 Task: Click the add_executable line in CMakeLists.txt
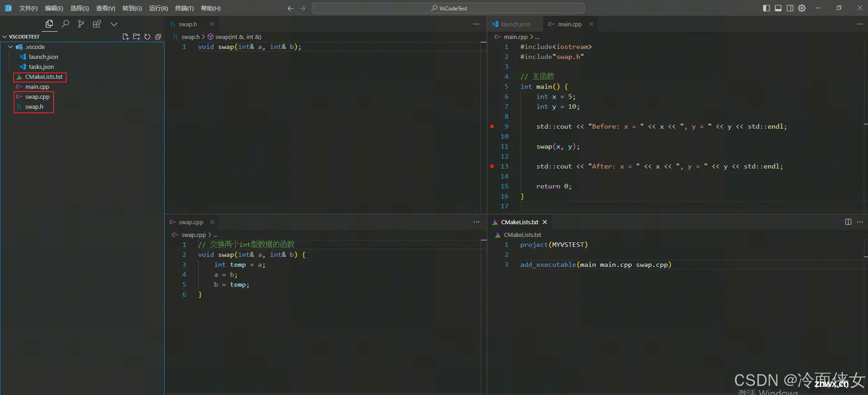(x=595, y=265)
